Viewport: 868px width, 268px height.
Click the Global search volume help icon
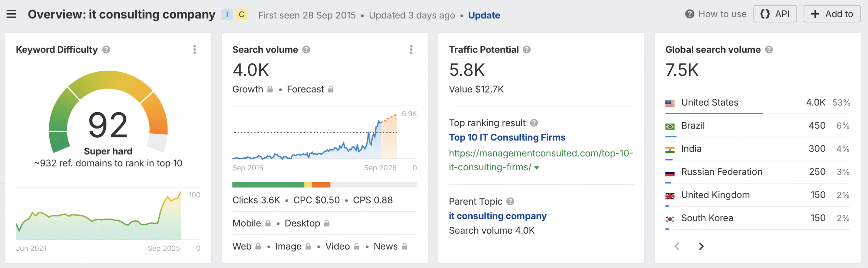click(x=769, y=50)
